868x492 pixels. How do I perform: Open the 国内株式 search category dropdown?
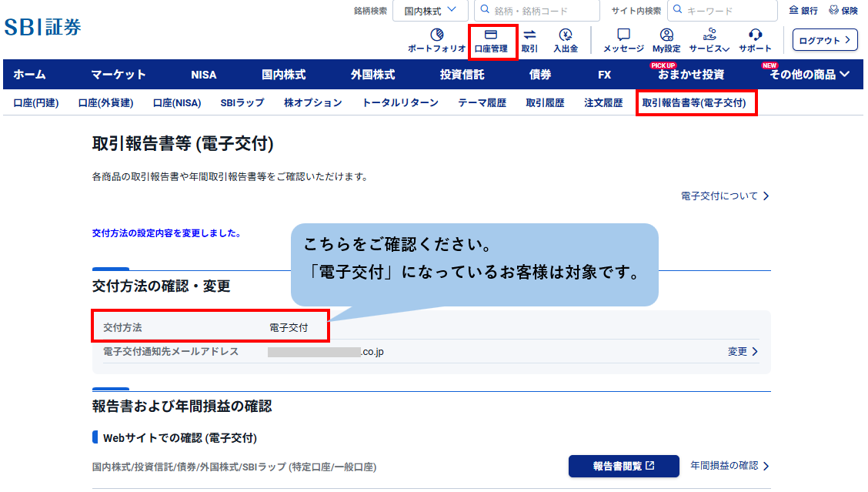[430, 11]
